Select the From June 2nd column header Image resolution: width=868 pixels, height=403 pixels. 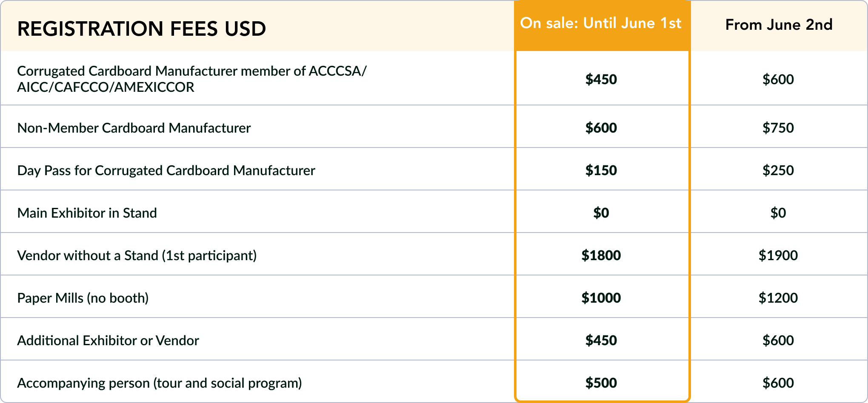(x=779, y=25)
